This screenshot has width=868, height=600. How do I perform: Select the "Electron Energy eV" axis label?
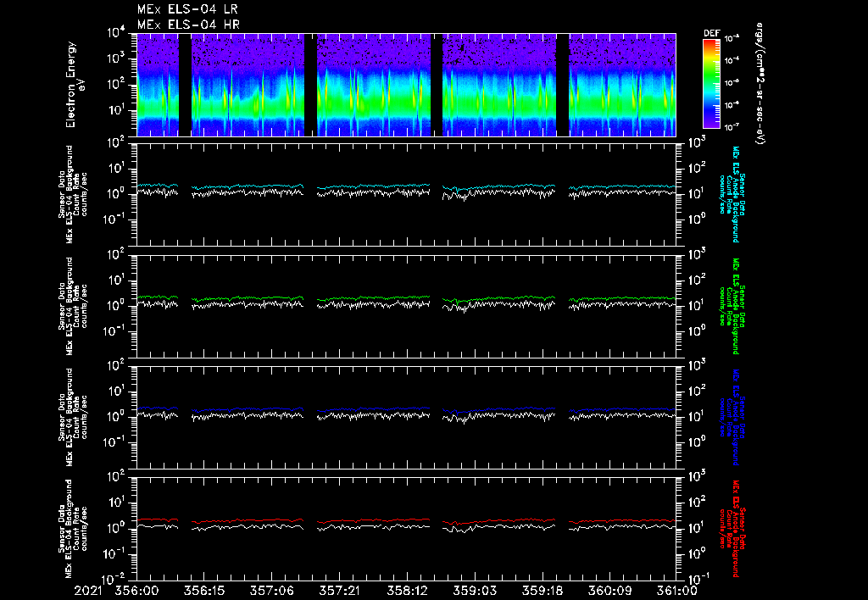click(x=75, y=85)
